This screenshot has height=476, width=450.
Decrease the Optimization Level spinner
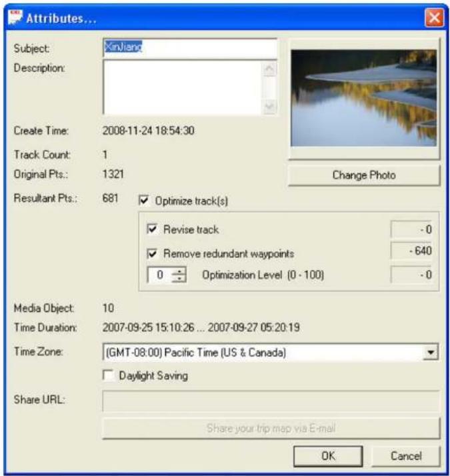click(x=179, y=279)
